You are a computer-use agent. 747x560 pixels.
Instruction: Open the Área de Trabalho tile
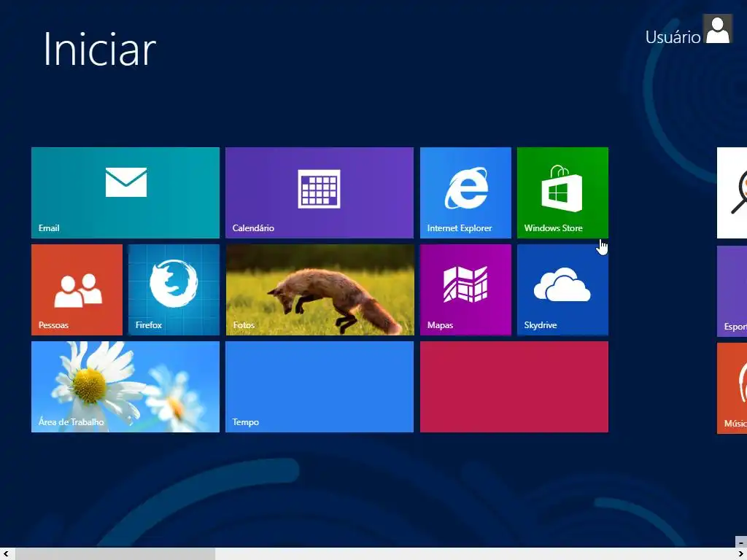tap(125, 387)
